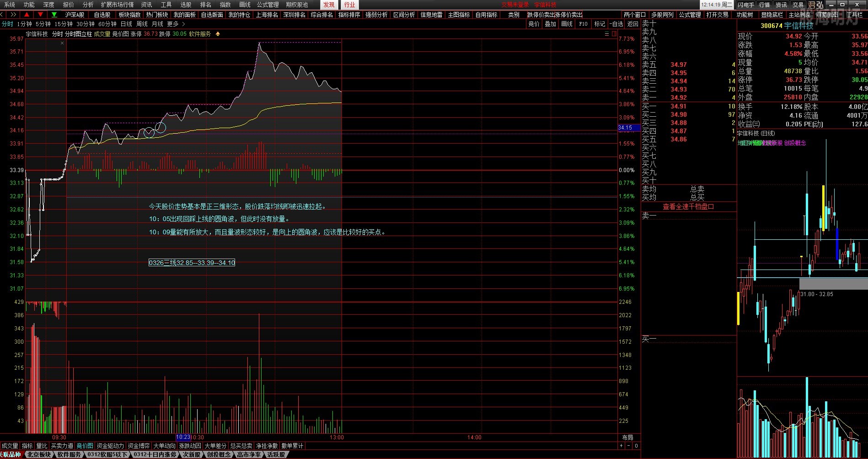Click 功能树 toolbar button
The height and width of the screenshot is (459, 868).
[x=745, y=15]
